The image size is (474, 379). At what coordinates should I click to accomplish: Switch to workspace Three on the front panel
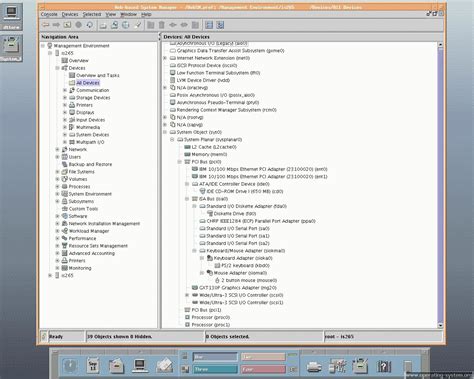(x=215, y=369)
